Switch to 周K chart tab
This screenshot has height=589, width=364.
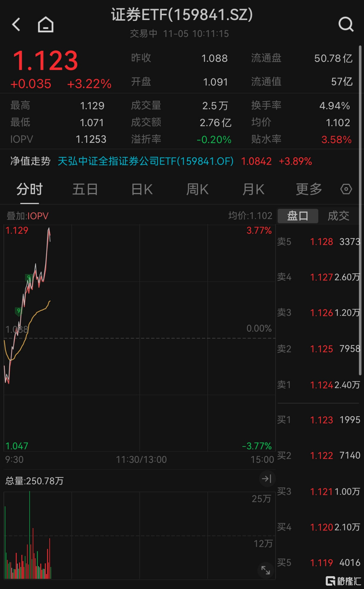[x=197, y=189]
